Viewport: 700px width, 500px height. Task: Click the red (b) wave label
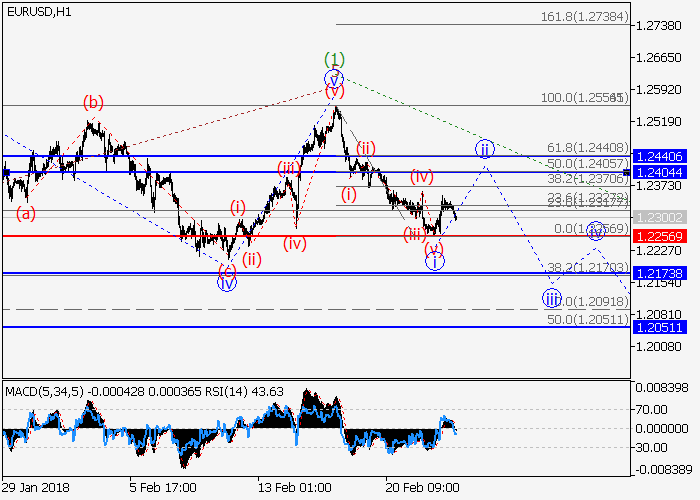click(93, 103)
